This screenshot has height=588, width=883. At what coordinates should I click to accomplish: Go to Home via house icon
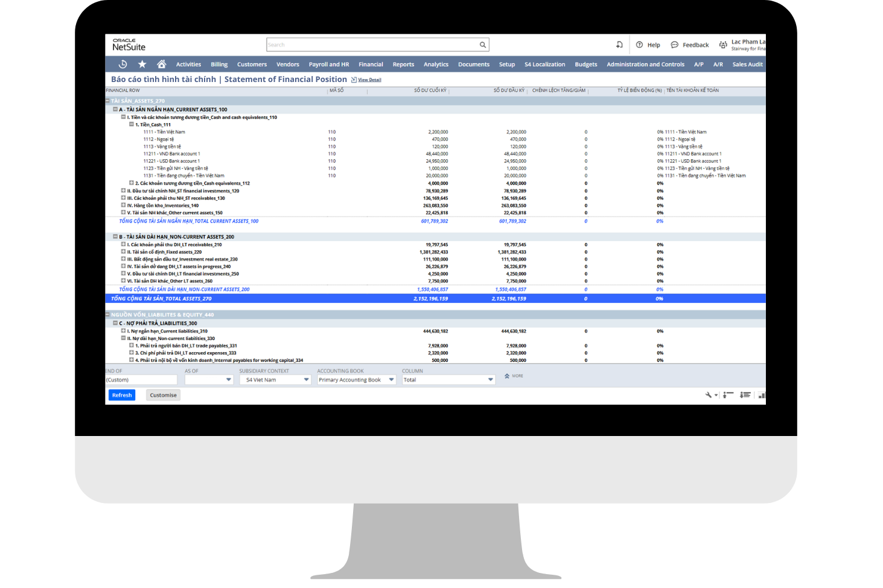[x=161, y=65]
